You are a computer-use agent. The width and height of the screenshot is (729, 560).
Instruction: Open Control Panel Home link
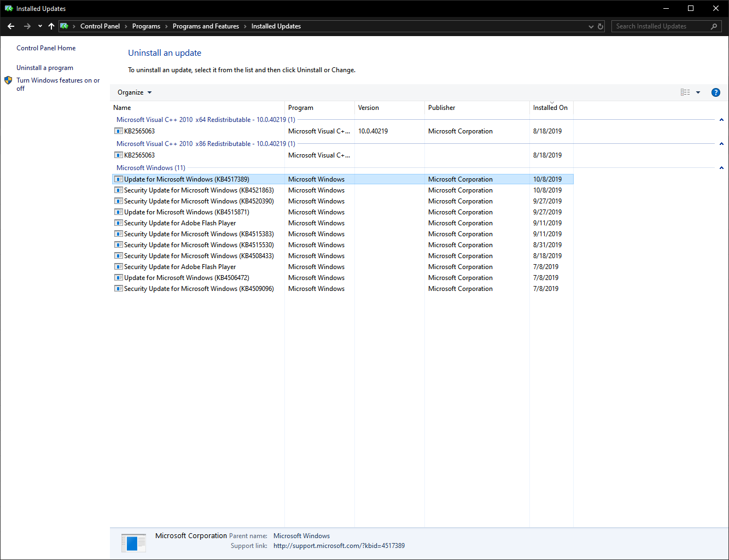click(x=46, y=48)
